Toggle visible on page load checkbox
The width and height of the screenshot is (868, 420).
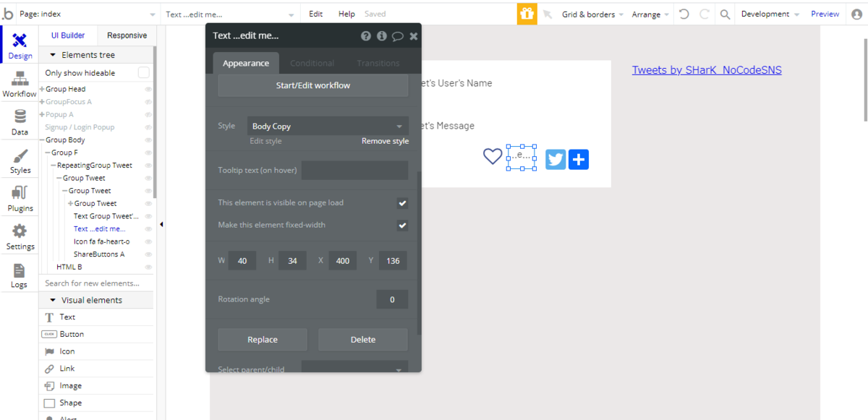(x=402, y=203)
